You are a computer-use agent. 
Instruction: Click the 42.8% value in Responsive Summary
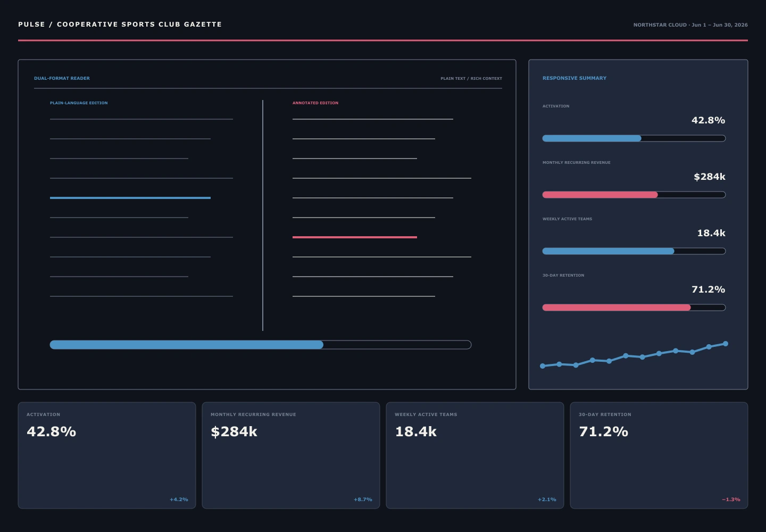pyautogui.click(x=708, y=120)
